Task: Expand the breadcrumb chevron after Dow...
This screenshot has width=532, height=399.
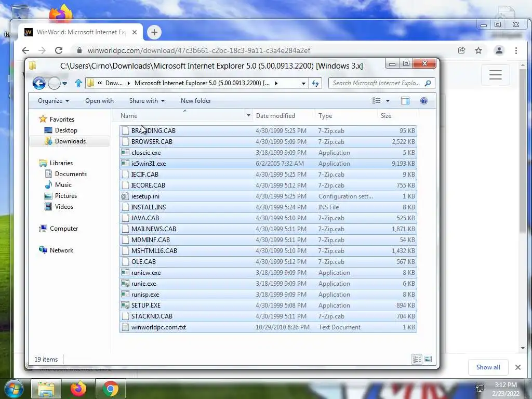Action: pyautogui.click(x=129, y=83)
